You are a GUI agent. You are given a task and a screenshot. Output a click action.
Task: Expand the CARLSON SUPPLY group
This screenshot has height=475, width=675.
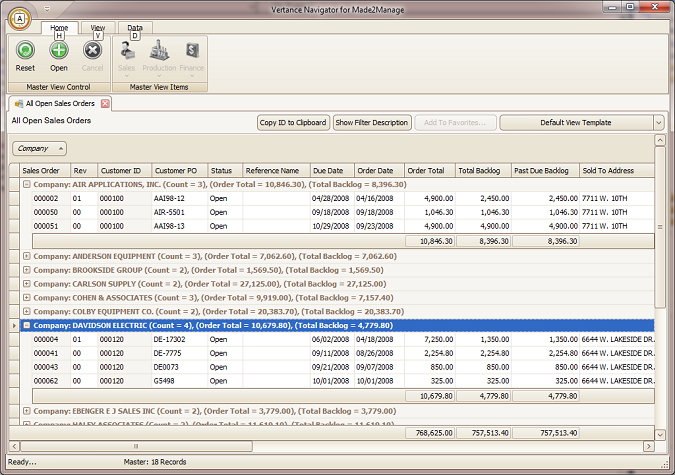click(27, 284)
